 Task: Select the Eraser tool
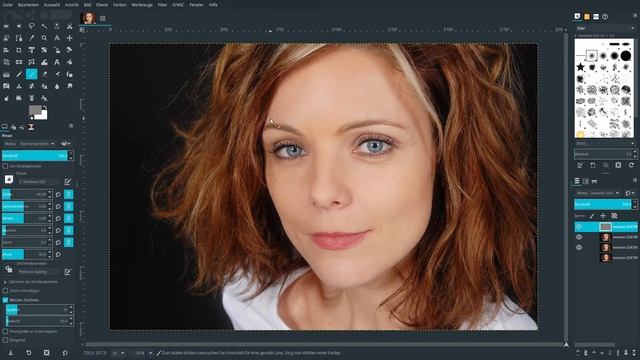44,74
